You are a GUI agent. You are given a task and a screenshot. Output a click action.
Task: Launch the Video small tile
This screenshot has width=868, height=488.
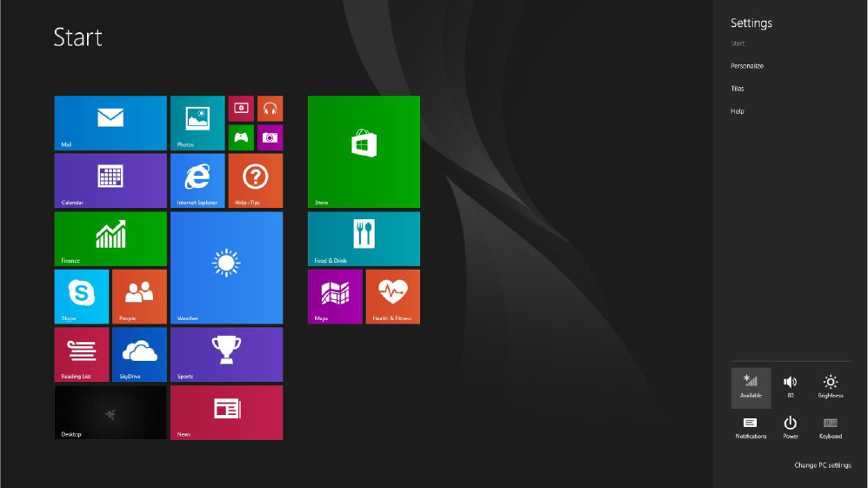(241, 109)
